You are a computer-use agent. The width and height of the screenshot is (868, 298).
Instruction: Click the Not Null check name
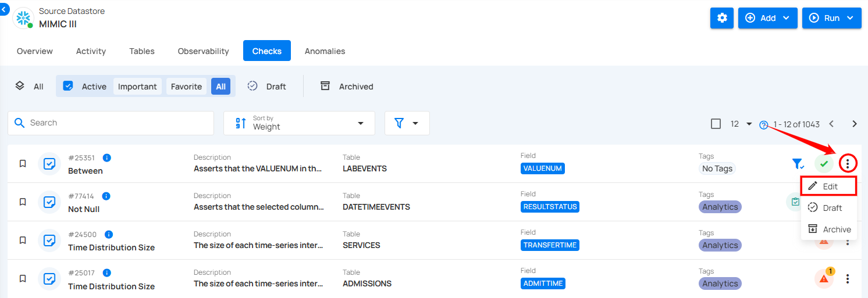(84, 209)
